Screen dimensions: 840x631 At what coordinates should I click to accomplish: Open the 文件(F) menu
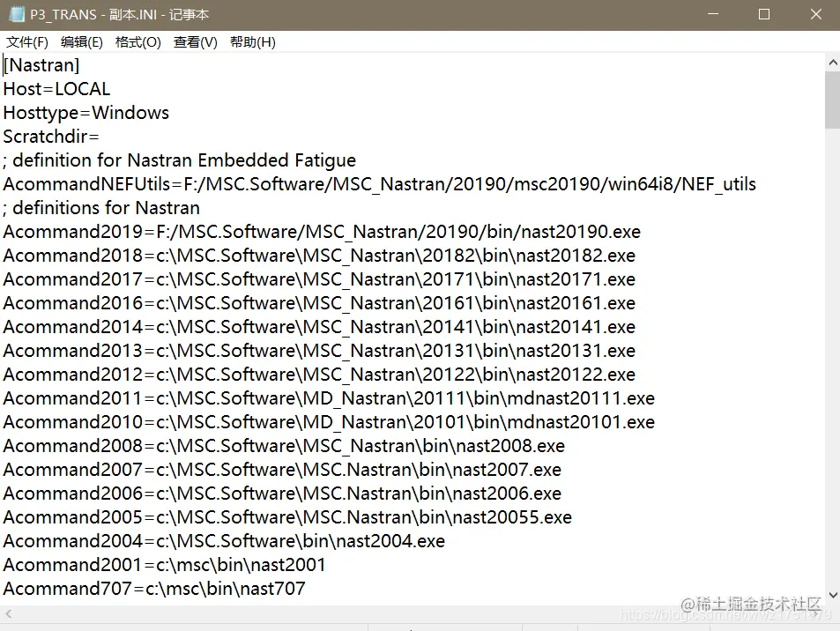click(x=26, y=41)
